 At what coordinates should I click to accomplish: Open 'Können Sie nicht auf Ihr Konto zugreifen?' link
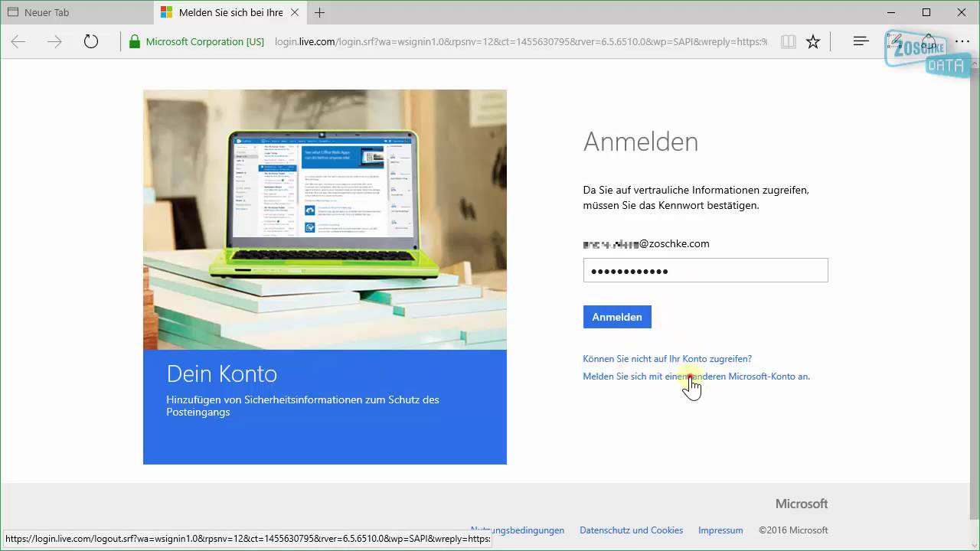(668, 358)
